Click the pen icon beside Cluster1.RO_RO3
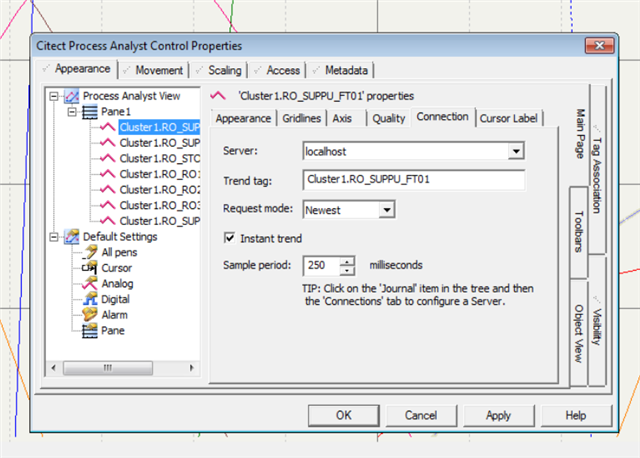 [x=108, y=205]
